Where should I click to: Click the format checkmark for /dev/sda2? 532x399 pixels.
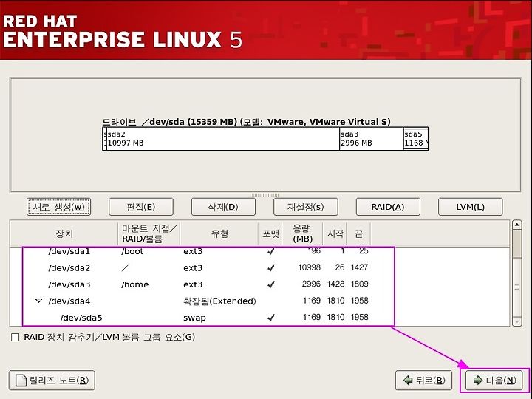(270, 268)
